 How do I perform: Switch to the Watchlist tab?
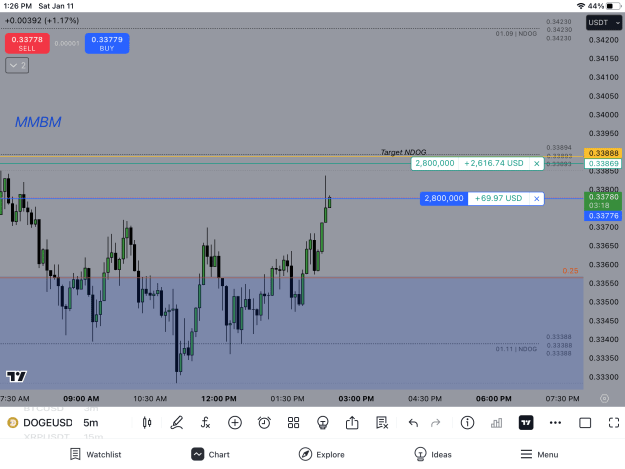coord(96,454)
